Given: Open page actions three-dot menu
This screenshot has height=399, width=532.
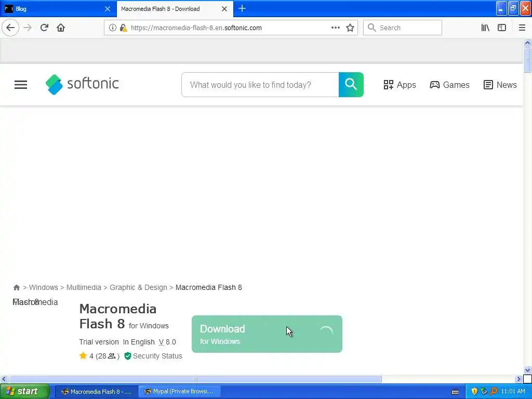Looking at the screenshot, I should pyautogui.click(x=335, y=28).
